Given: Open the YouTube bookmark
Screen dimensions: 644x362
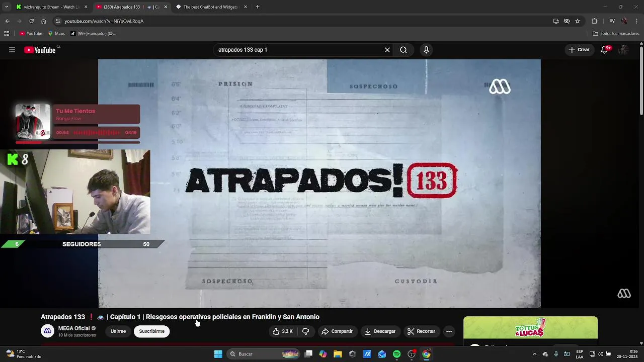Looking at the screenshot, I should tap(31, 34).
